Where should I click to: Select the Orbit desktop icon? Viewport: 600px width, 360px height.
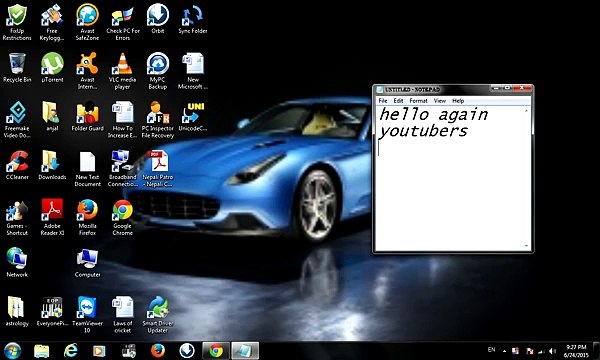(158, 19)
